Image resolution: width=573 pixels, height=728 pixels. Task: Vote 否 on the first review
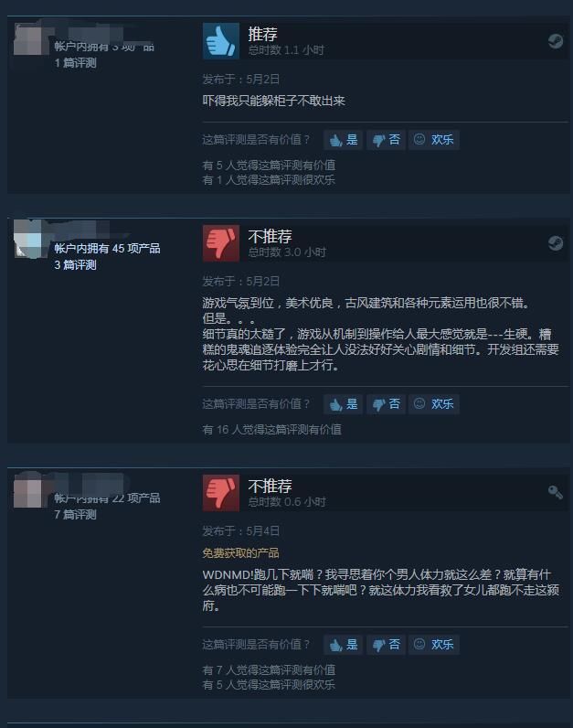click(386, 140)
